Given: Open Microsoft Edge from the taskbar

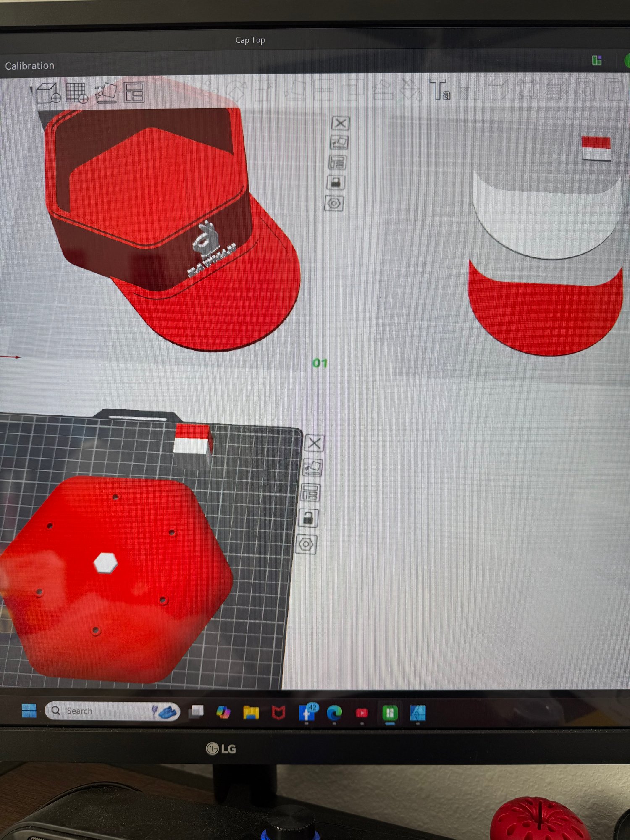Looking at the screenshot, I should [334, 713].
